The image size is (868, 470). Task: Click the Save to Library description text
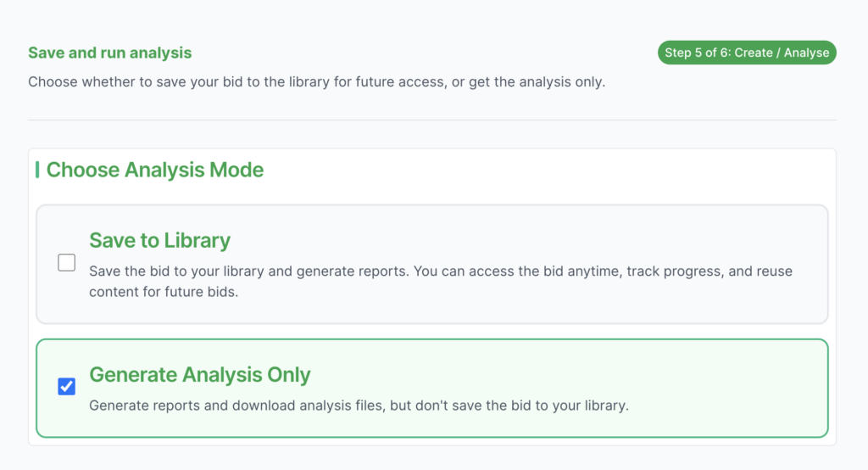441,281
